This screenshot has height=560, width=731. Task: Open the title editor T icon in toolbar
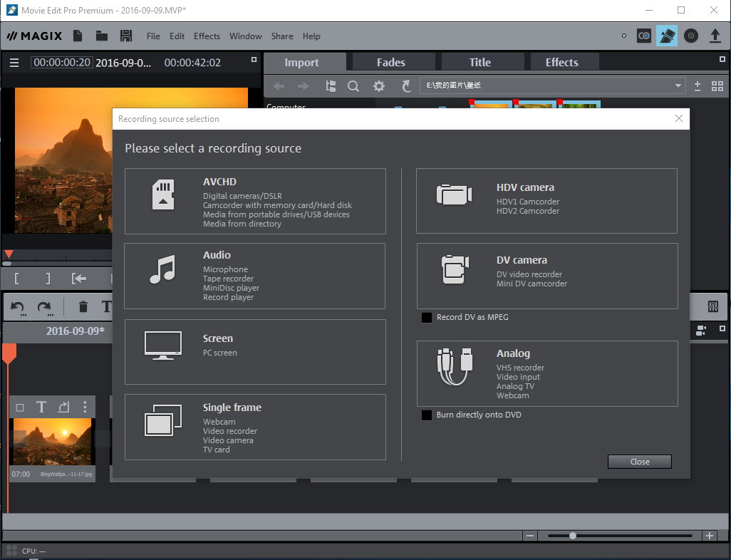(107, 306)
